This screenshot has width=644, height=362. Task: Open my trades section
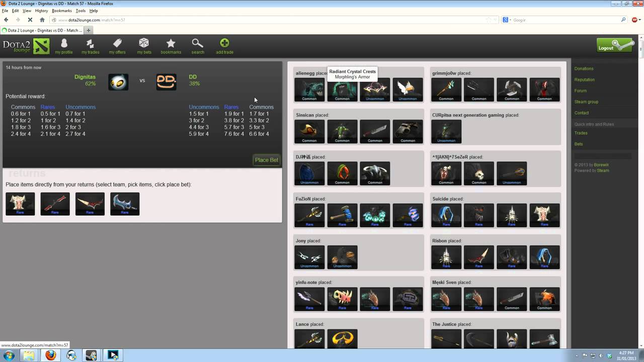point(91,46)
